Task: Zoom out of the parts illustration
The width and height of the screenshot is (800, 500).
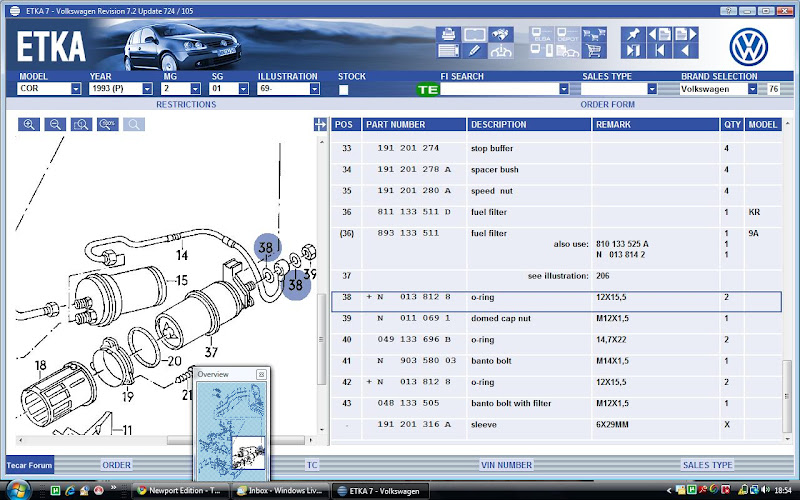Action: point(55,124)
